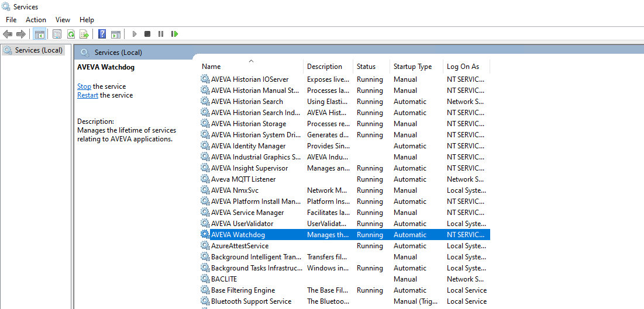The image size is (644, 309).
Task: Select AVEVA Historian Search Indexer service name
Action: pos(256,112)
